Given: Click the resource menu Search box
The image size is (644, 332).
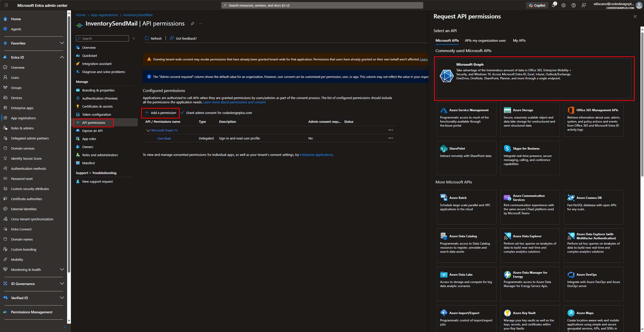Looking at the screenshot, I should pos(102,38).
